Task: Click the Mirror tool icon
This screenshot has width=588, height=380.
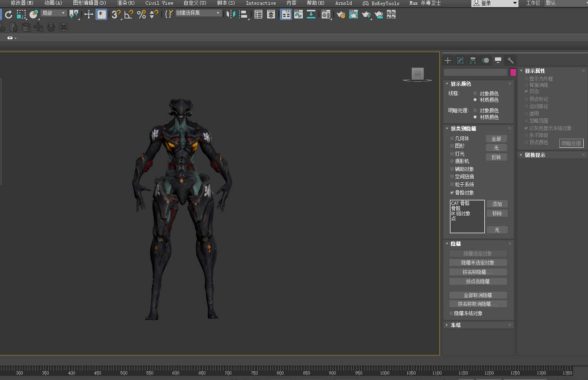Action: (x=231, y=15)
